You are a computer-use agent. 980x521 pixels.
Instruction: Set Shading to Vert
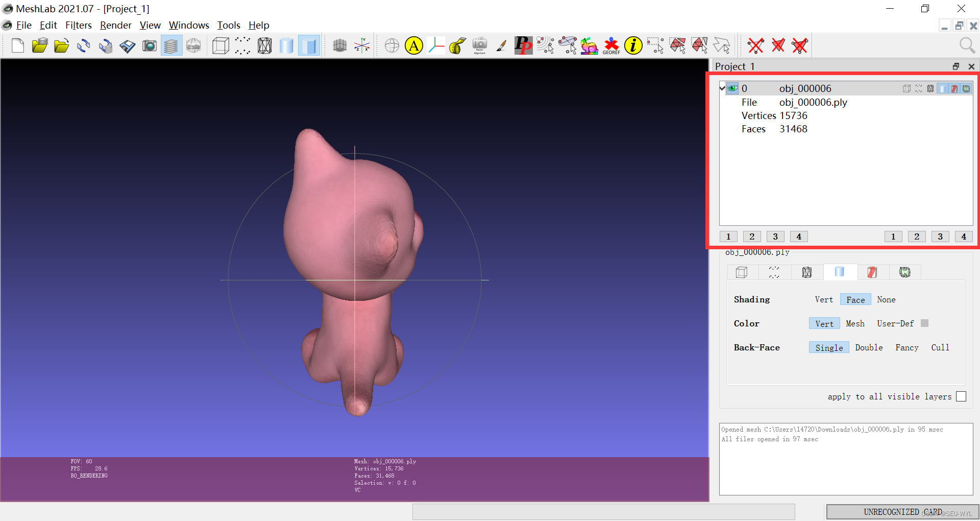pyautogui.click(x=823, y=300)
